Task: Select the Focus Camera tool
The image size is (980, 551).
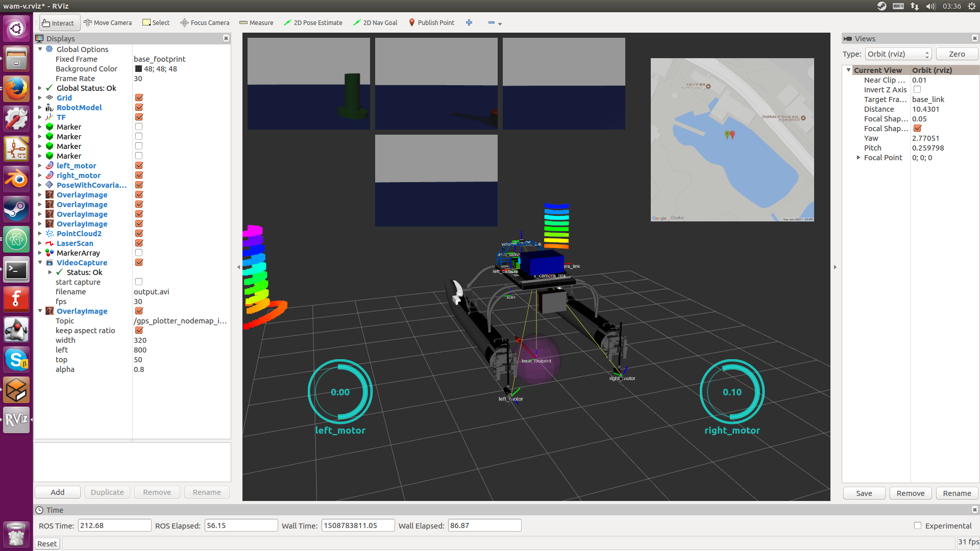Action: (205, 23)
